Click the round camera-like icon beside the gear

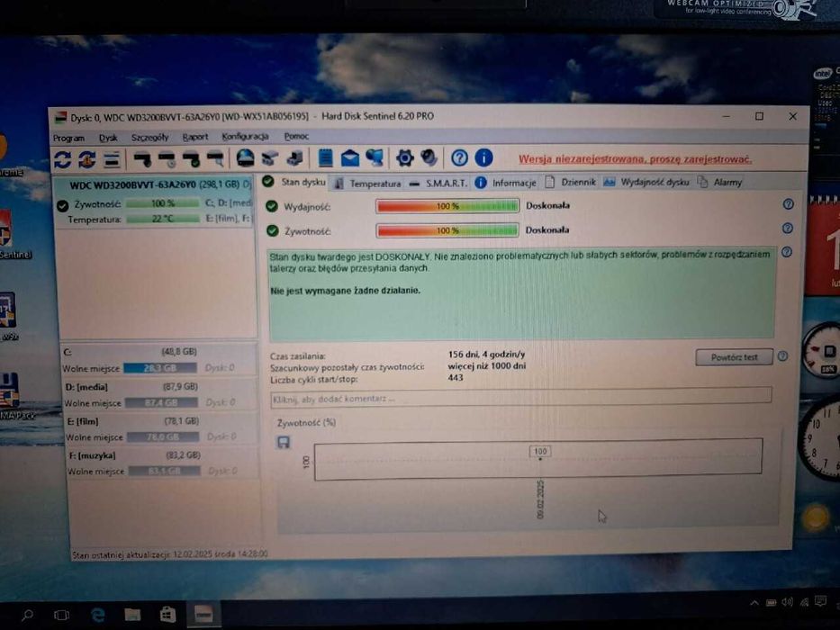tap(429, 157)
